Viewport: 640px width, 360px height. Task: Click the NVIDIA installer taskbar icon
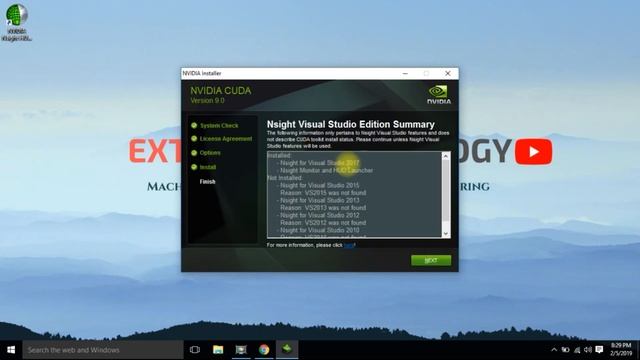(x=287, y=349)
